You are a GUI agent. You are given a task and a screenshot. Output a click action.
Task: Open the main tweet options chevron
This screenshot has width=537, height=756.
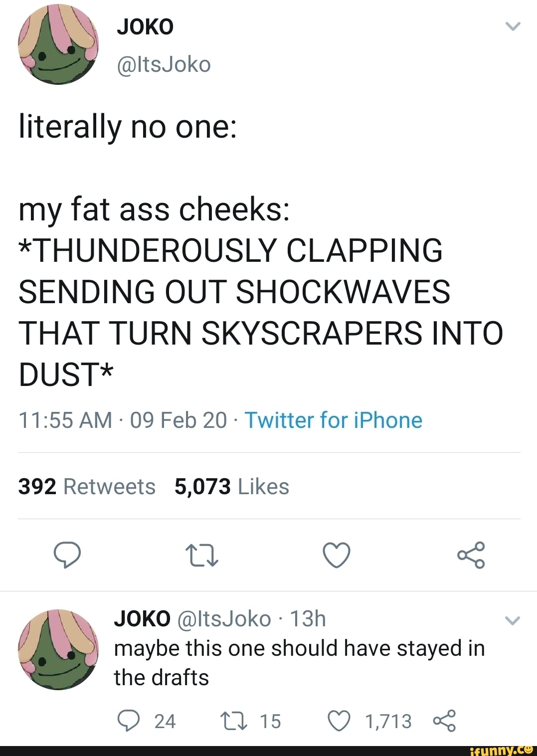point(513,26)
